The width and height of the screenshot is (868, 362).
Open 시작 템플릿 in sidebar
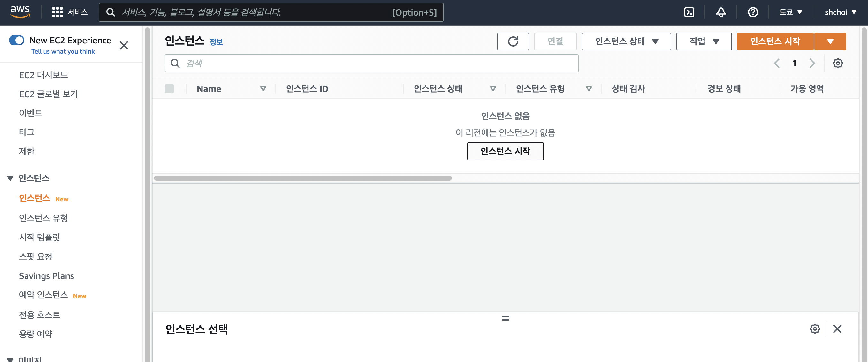[x=39, y=237]
